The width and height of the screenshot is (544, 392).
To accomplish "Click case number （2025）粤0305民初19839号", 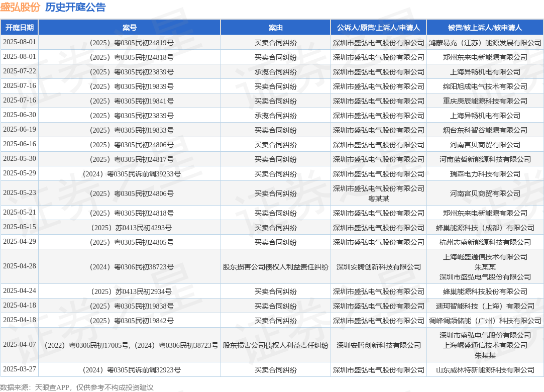I will [x=132, y=86].
